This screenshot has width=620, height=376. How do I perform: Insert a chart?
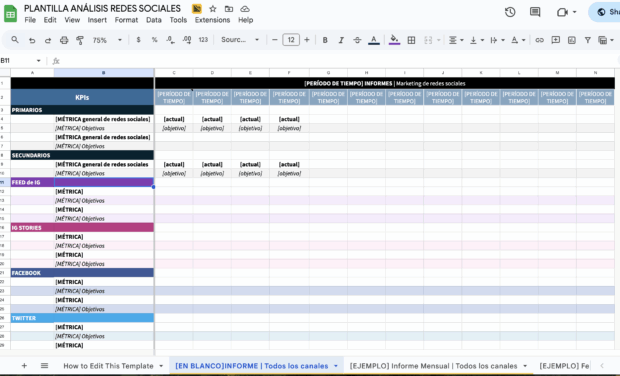click(571, 40)
